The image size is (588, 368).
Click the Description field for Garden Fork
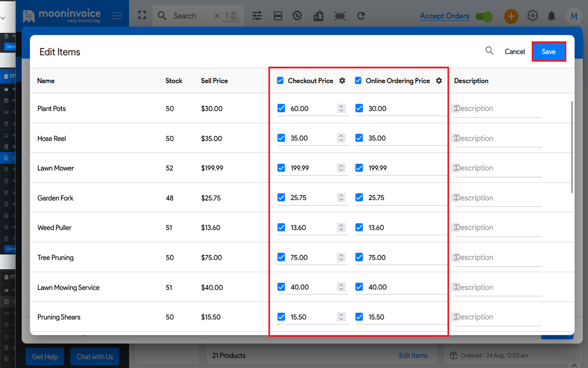(497, 198)
